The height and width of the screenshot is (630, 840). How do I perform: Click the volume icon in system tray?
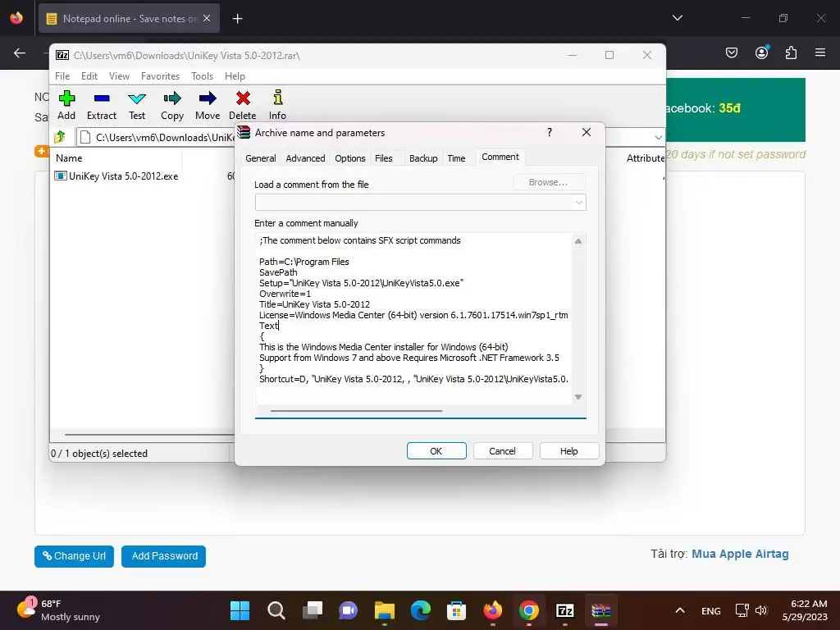click(761, 610)
